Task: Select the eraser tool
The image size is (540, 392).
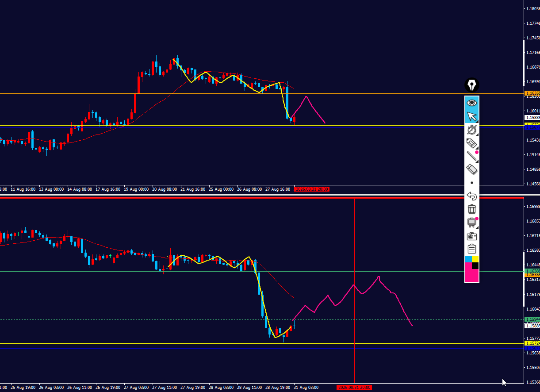Action: click(472, 169)
